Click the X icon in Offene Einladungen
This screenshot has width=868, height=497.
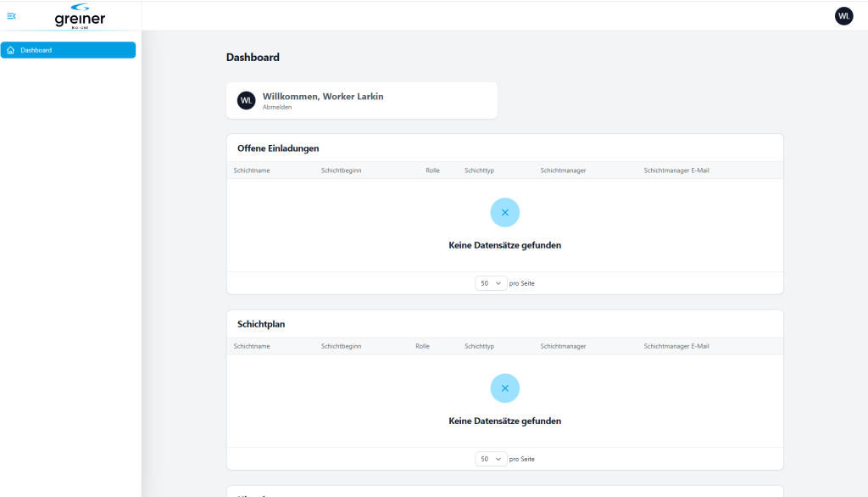click(x=504, y=212)
